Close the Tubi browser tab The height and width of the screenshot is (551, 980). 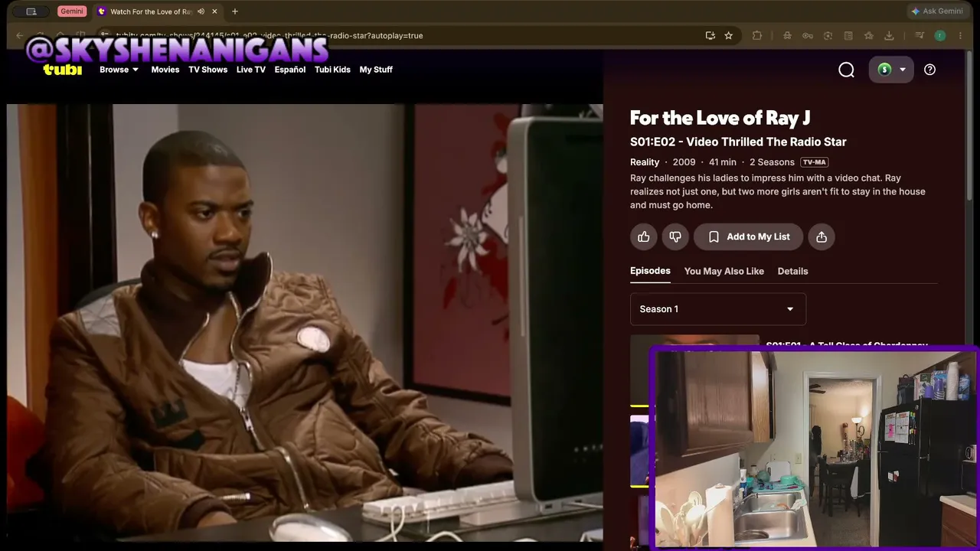[215, 11]
